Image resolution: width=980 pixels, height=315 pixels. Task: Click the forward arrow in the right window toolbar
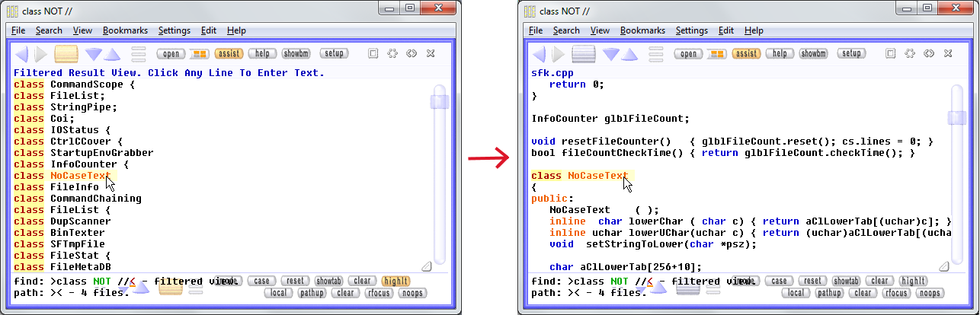pyautogui.click(x=559, y=54)
